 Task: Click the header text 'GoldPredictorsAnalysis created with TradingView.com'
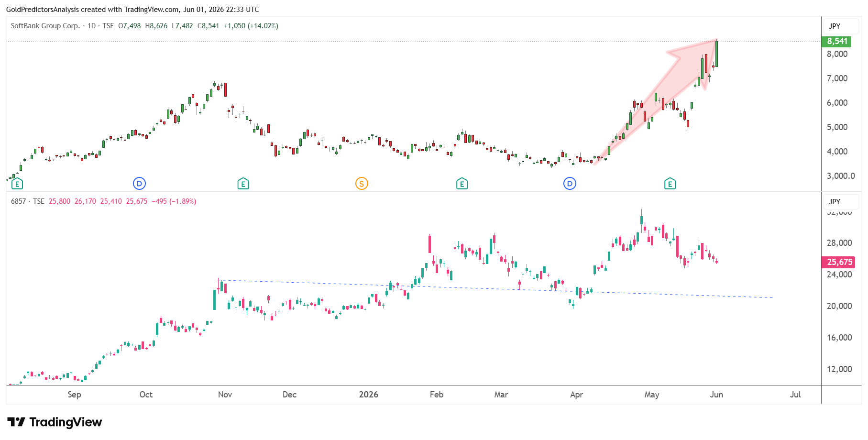point(92,10)
